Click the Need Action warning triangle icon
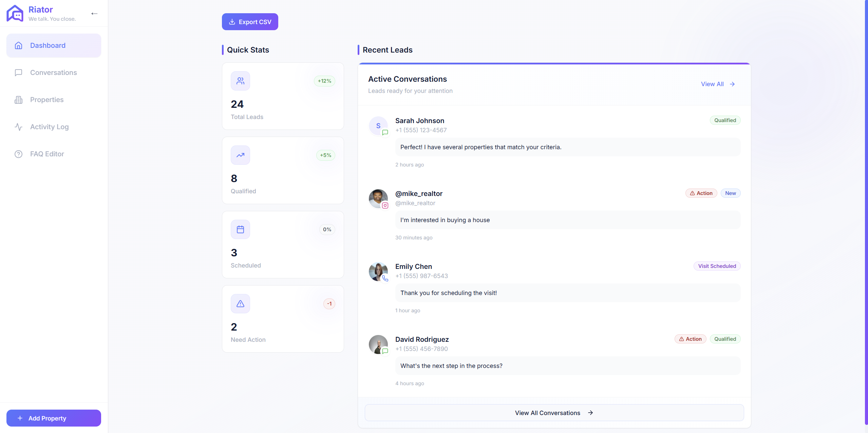This screenshot has width=868, height=433. tap(240, 303)
